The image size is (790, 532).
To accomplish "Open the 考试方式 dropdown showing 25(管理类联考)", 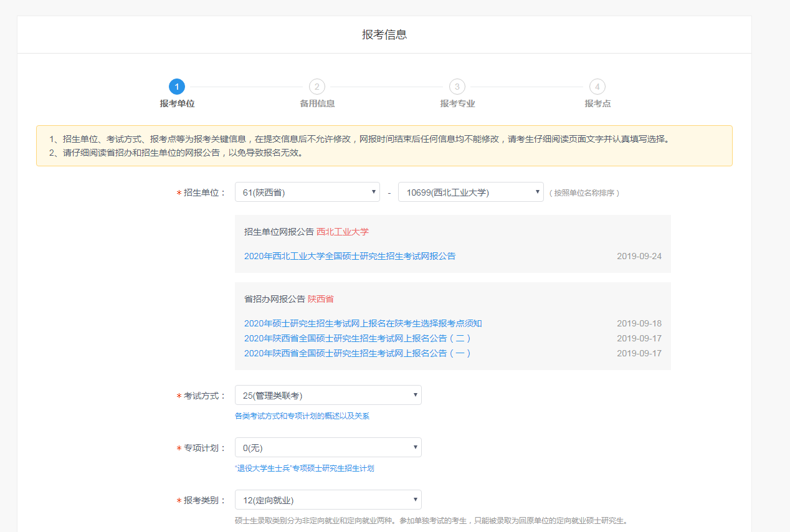I will point(328,394).
